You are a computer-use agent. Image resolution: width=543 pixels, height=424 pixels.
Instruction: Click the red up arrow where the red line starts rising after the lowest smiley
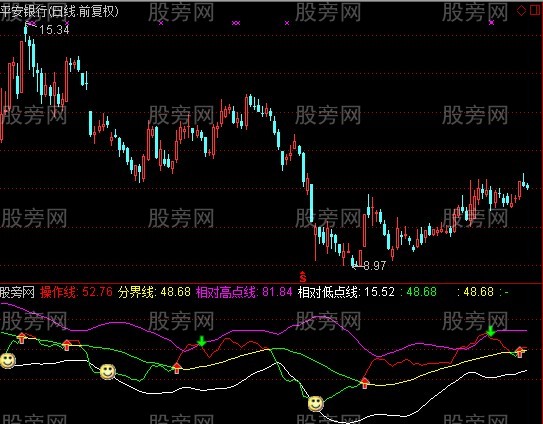pos(365,383)
